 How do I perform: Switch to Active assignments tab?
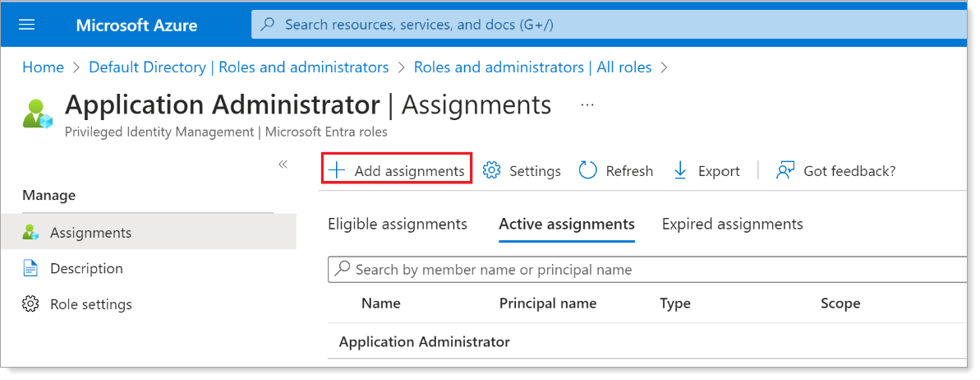tap(567, 224)
